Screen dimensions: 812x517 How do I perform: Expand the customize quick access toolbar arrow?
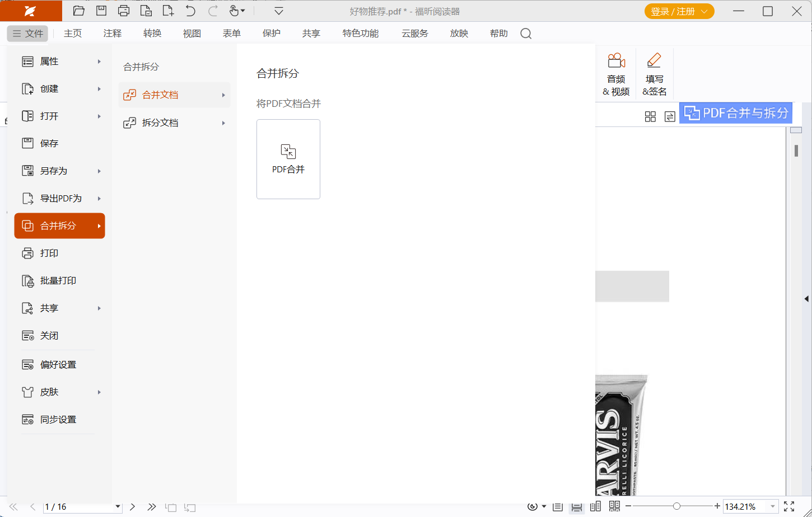(279, 11)
